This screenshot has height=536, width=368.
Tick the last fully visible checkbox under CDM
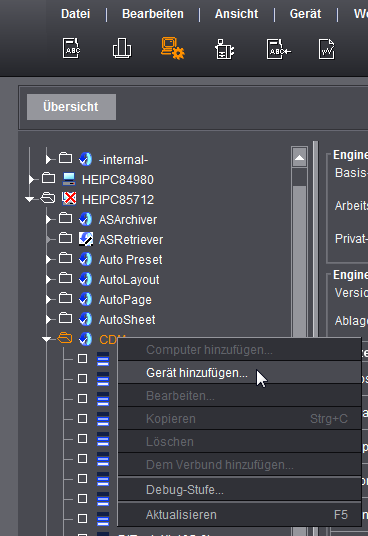click(x=82, y=519)
